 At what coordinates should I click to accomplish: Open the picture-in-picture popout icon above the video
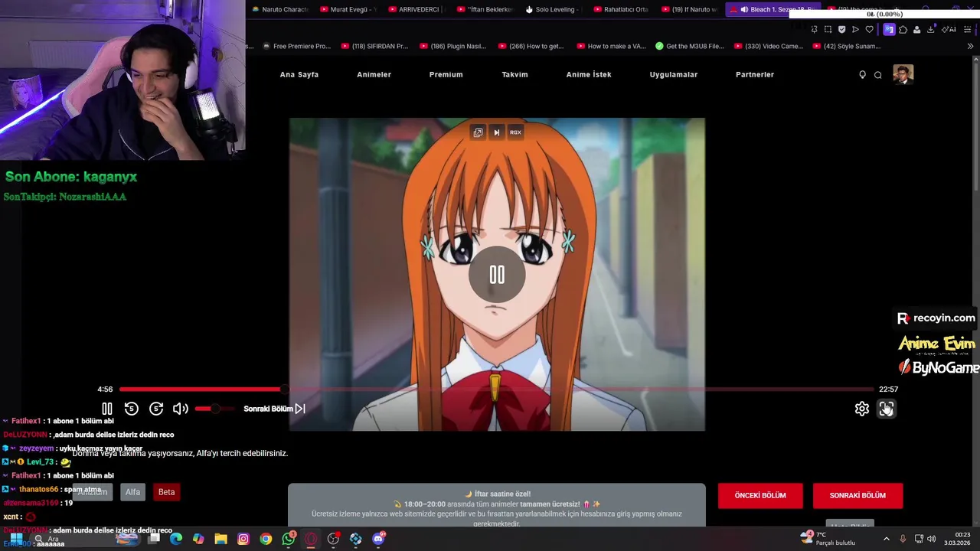pyautogui.click(x=478, y=132)
